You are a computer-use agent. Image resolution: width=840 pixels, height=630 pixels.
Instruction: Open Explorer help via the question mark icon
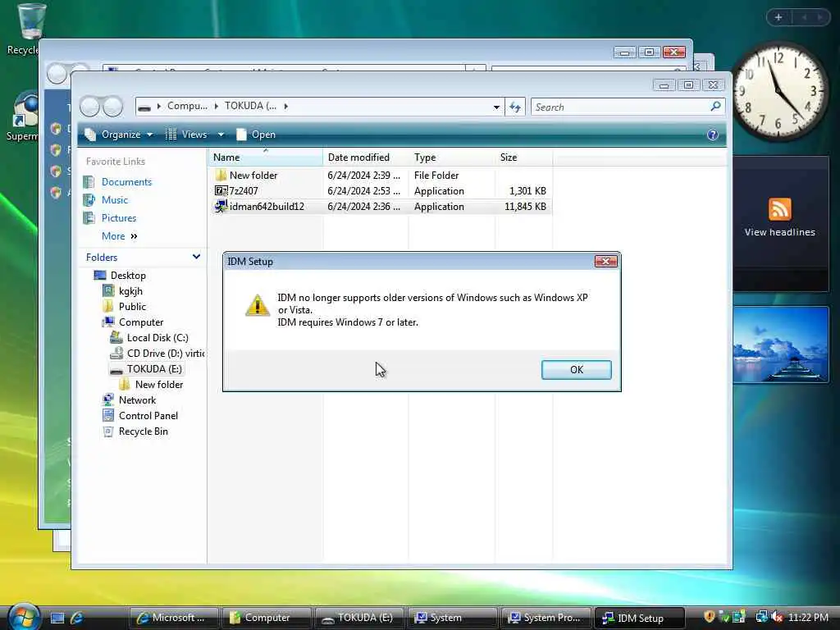coord(713,135)
